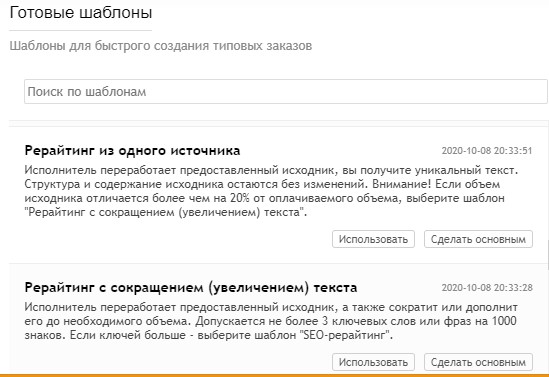Click 'Сделать основным' for Рерайтинг с сокращением текста
The height and width of the screenshot is (377, 549).
[x=478, y=362]
